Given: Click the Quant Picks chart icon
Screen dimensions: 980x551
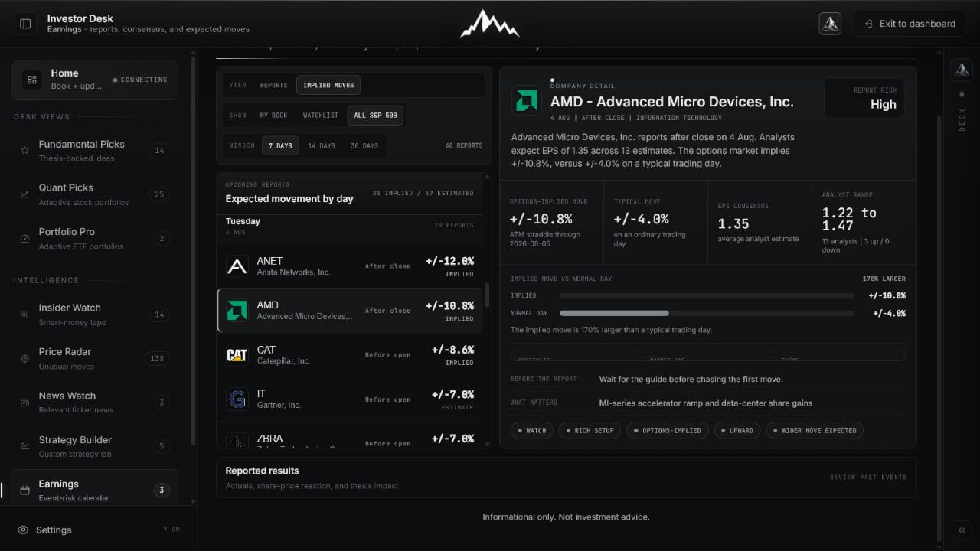Looking at the screenshot, I should pyautogui.click(x=24, y=194).
